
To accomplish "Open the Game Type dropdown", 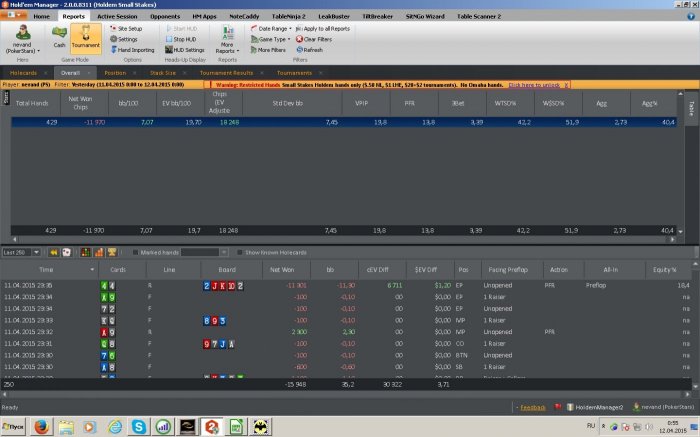I will tap(271, 39).
